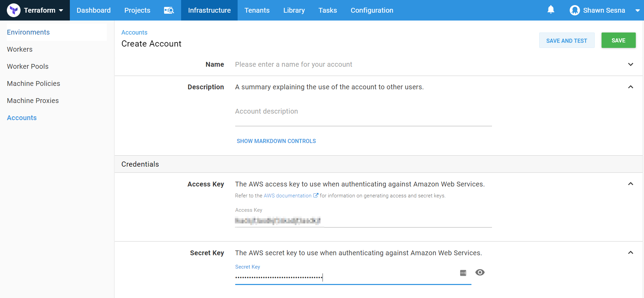Collapse the Description section
Image resolution: width=644 pixels, height=298 pixels.
pos(630,87)
